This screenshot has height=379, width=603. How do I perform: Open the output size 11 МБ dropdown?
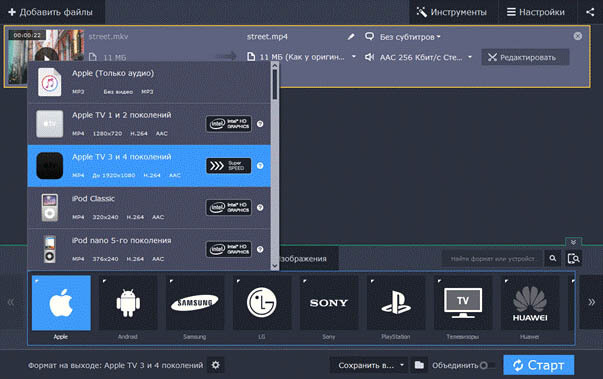click(302, 57)
